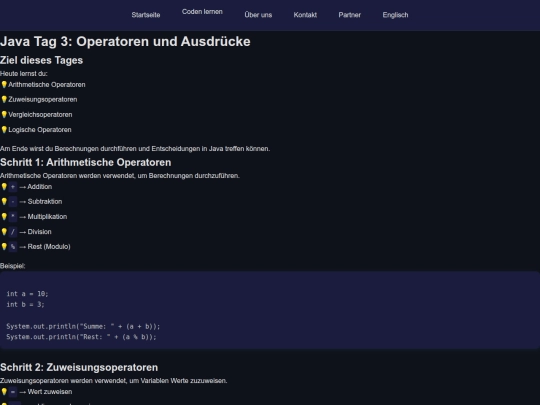Click the Multiplikation label text
This screenshot has width=540, height=405.
(x=48, y=217)
